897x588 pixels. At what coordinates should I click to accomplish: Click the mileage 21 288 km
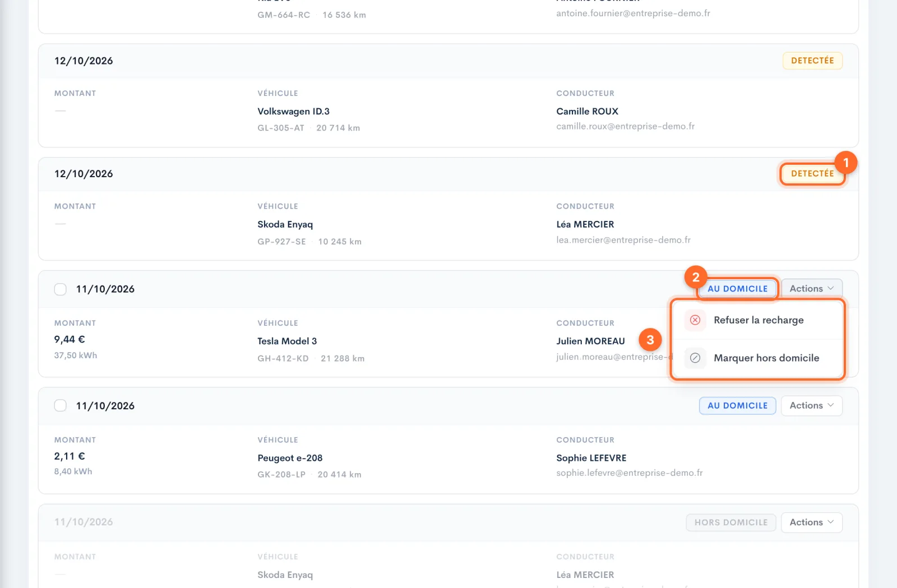[x=343, y=358]
